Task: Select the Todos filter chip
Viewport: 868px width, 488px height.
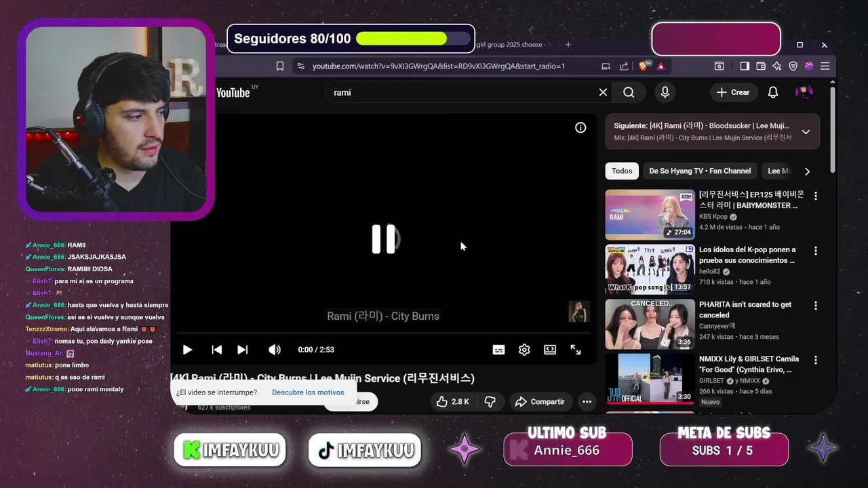Action: pyautogui.click(x=622, y=171)
